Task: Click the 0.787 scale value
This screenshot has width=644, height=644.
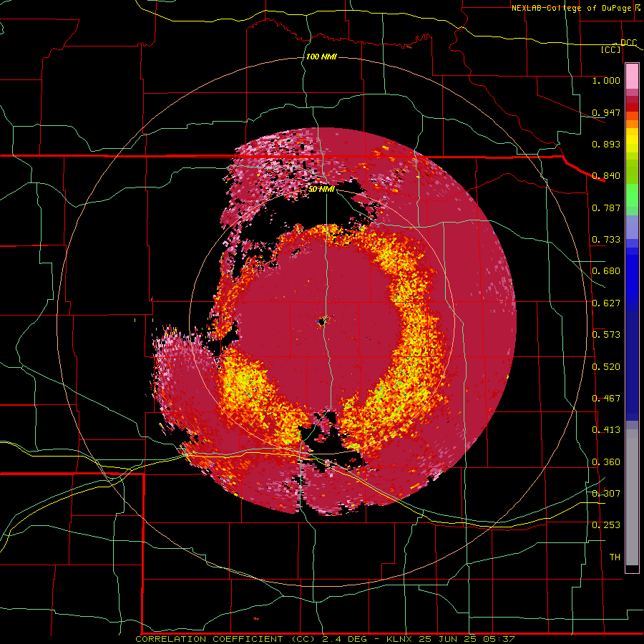Action: coord(606,208)
